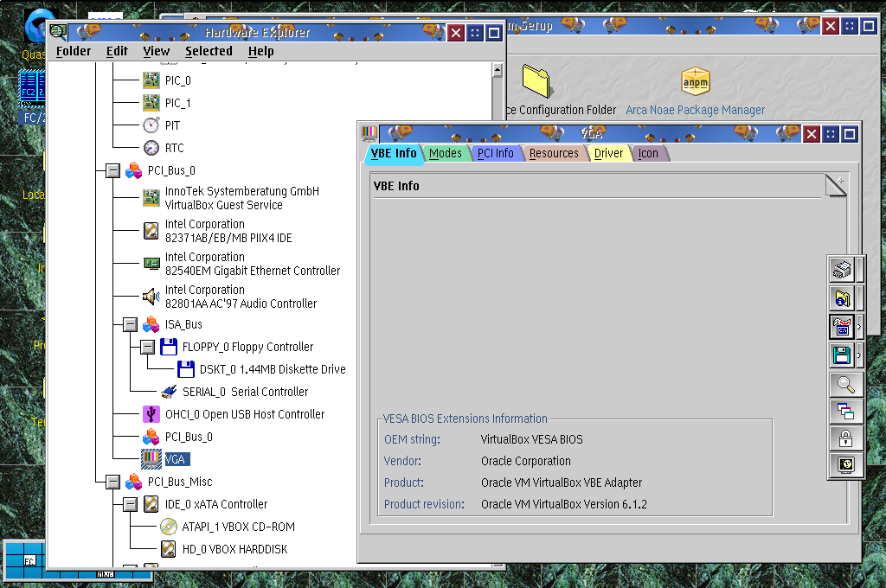Select the SERIAL_0 Serial Controller icon

tap(169, 392)
